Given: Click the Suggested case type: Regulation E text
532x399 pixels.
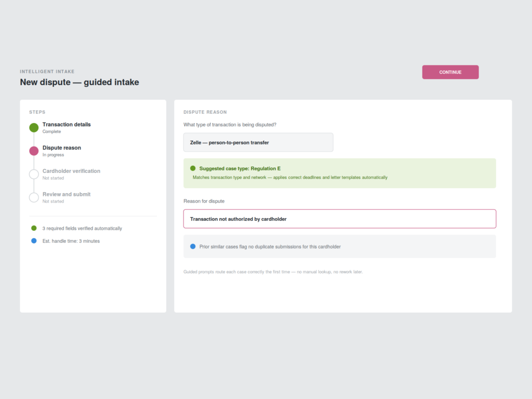Looking at the screenshot, I should (x=240, y=169).
